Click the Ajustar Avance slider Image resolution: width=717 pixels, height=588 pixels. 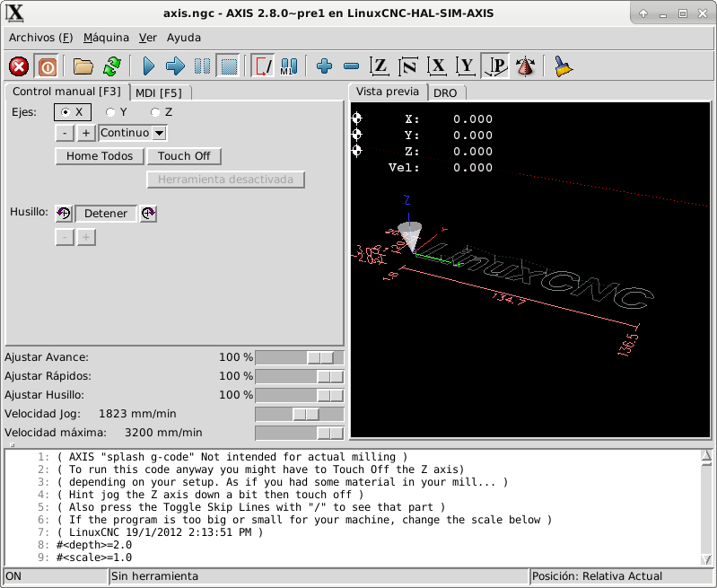click(300, 357)
